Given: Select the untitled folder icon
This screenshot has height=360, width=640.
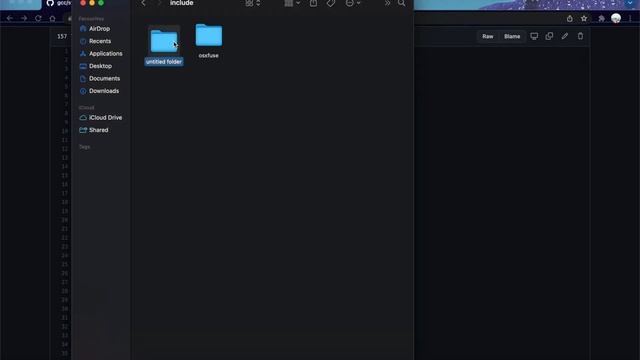Looking at the screenshot, I should [x=164, y=41].
